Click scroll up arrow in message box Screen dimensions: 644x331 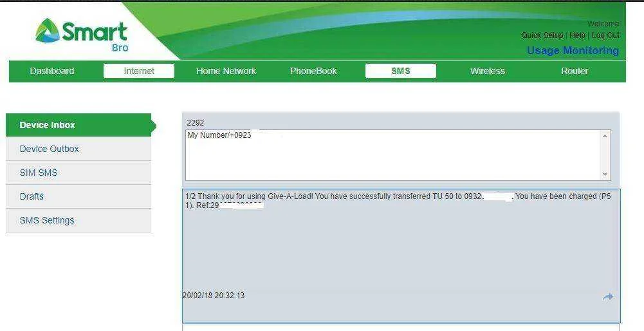605,136
